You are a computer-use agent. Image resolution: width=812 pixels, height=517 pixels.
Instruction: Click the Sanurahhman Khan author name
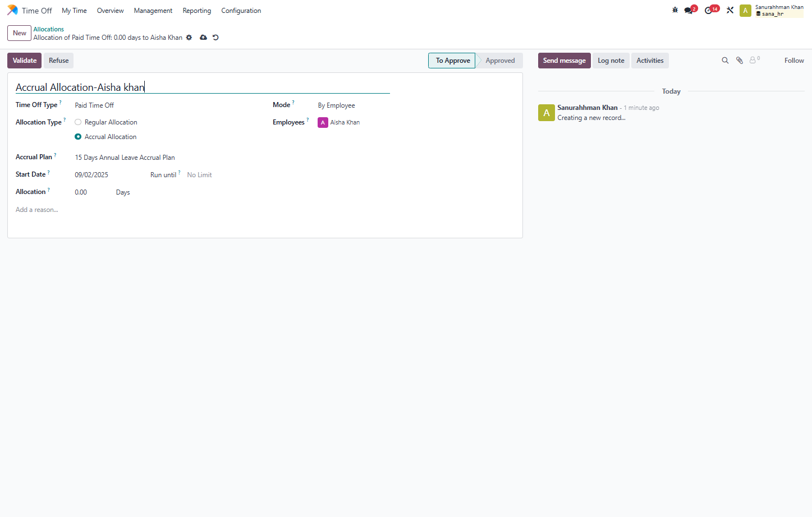point(588,108)
